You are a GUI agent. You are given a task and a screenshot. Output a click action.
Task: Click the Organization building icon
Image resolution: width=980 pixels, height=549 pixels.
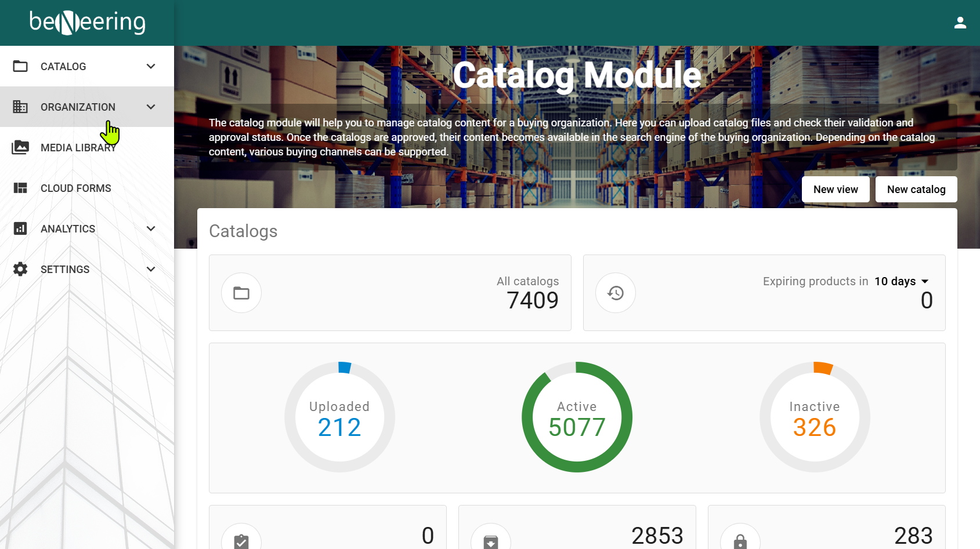[x=20, y=107]
